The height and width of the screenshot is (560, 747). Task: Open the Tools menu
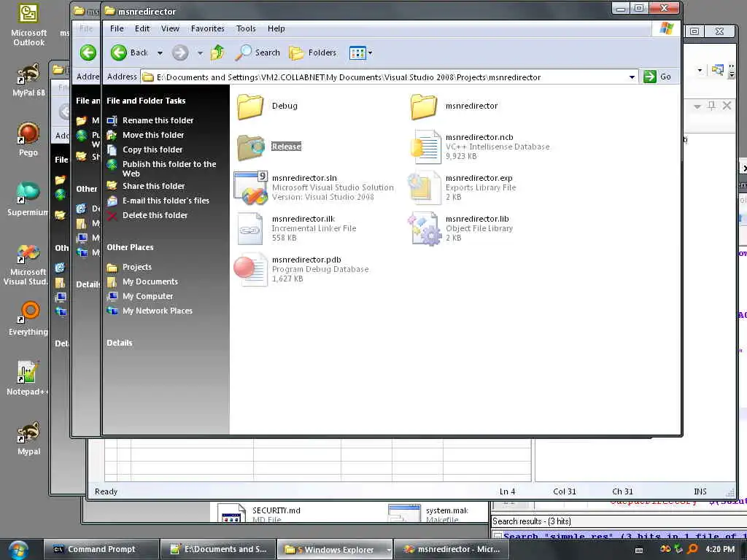246,28
